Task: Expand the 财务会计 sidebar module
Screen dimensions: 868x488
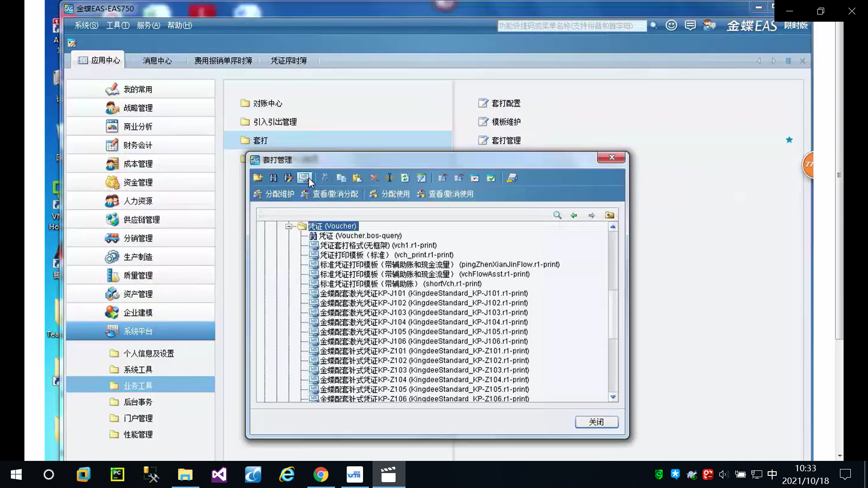Action: tap(138, 145)
